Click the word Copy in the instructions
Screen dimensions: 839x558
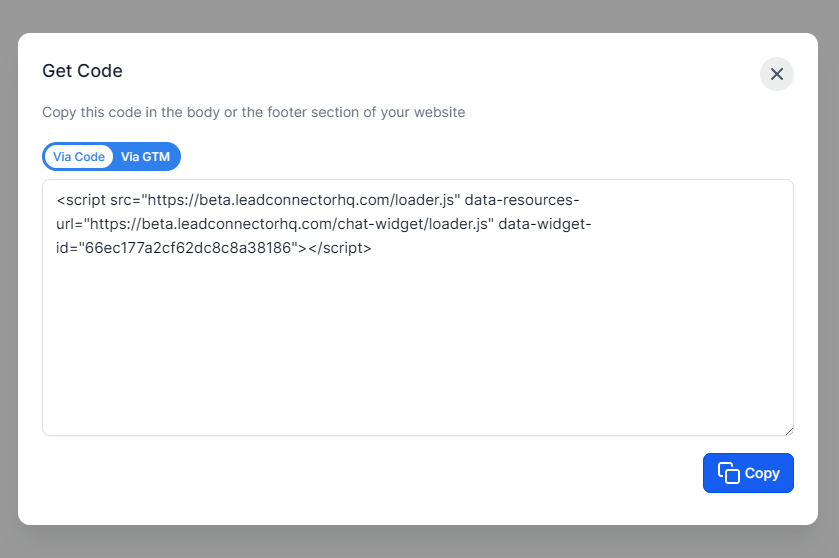pyautogui.click(x=59, y=112)
